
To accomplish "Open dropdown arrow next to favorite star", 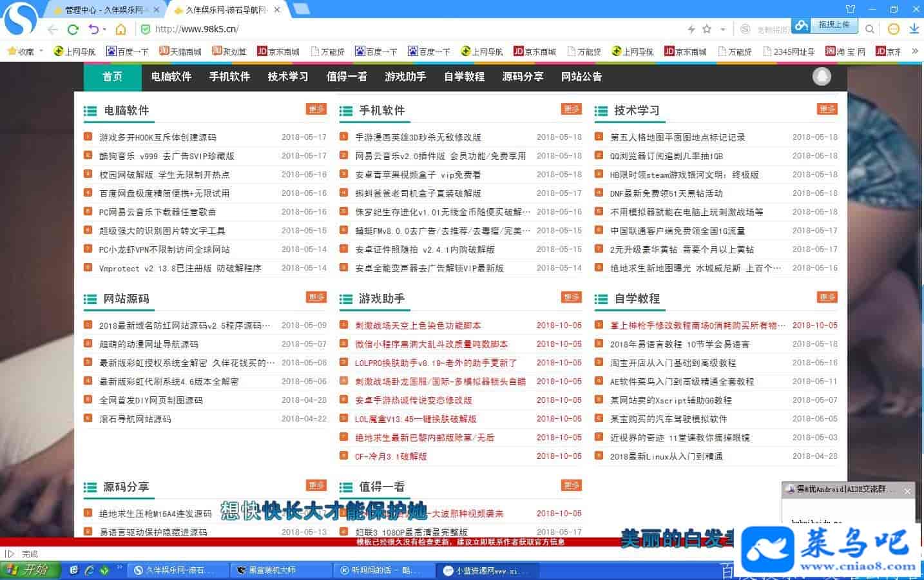I will (x=722, y=30).
